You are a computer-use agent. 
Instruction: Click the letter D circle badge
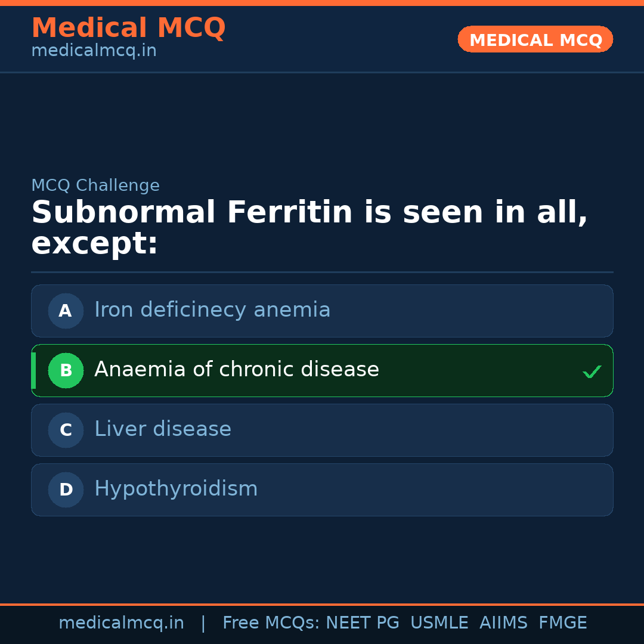(66, 490)
